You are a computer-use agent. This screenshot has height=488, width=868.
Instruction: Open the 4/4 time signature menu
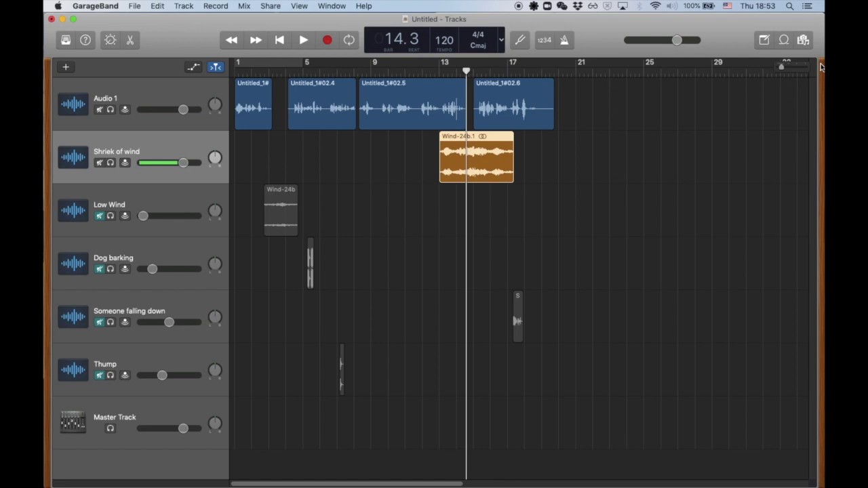(478, 35)
